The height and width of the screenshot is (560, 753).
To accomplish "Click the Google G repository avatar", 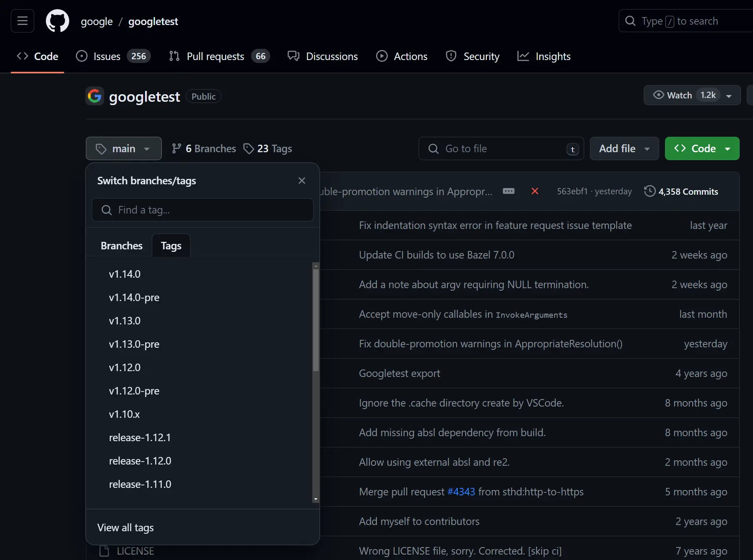I will pos(95,96).
